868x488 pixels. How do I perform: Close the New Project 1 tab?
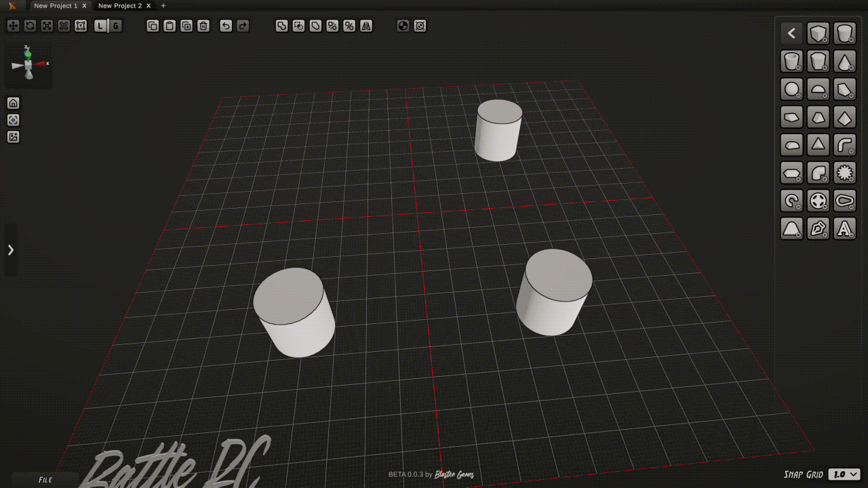coord(84,5)
